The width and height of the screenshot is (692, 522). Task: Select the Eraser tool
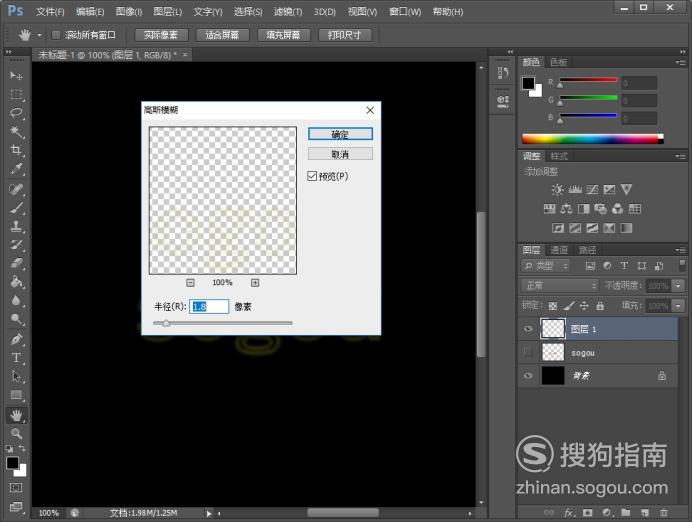point(16,263)
